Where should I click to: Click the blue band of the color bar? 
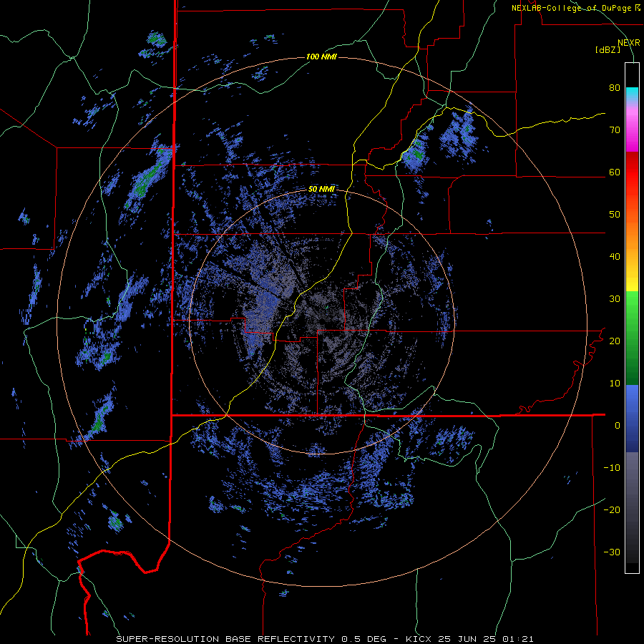point(632,418)
